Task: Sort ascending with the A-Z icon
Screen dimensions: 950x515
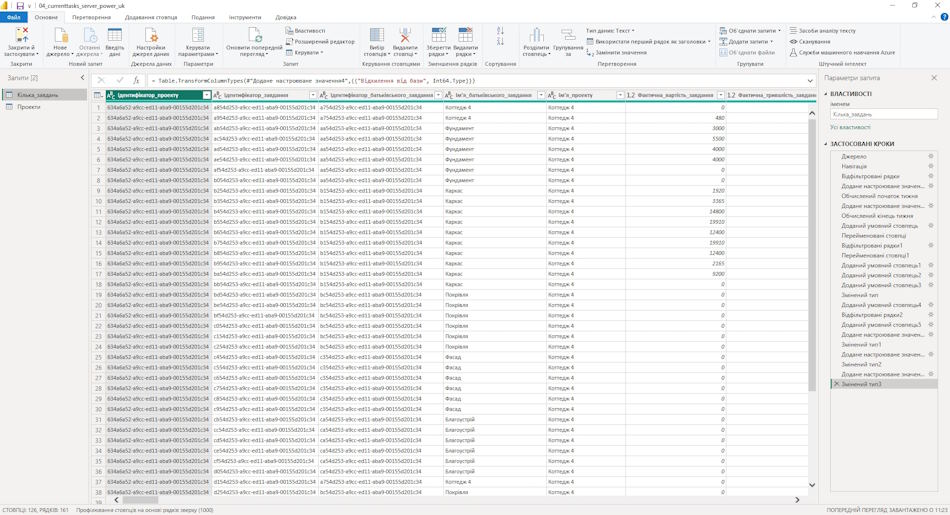Action: click(x=500, y=30)
